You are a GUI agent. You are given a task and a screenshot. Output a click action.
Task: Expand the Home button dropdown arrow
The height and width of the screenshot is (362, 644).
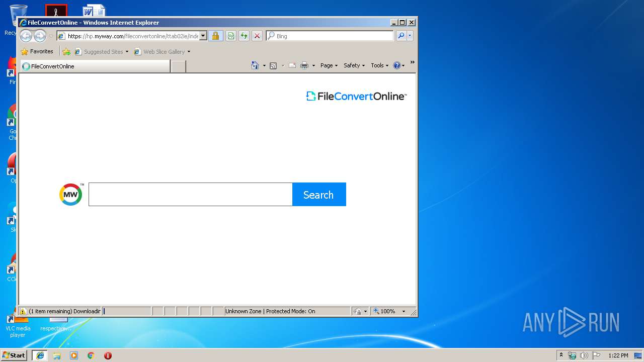tap(264, 65)
